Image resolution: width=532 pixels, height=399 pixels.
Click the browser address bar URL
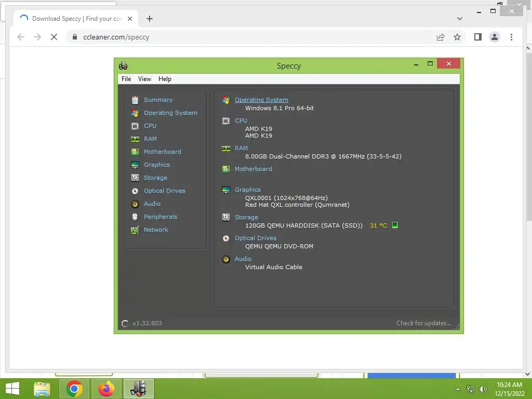[116, 37]
